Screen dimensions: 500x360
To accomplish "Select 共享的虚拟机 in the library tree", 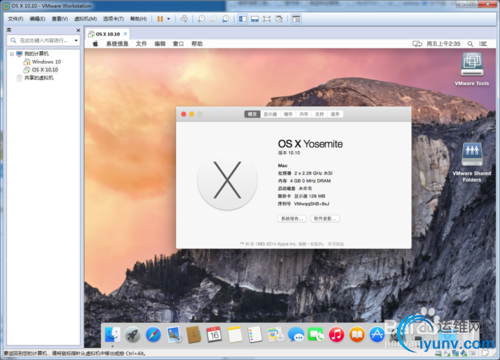I will 39,78.
